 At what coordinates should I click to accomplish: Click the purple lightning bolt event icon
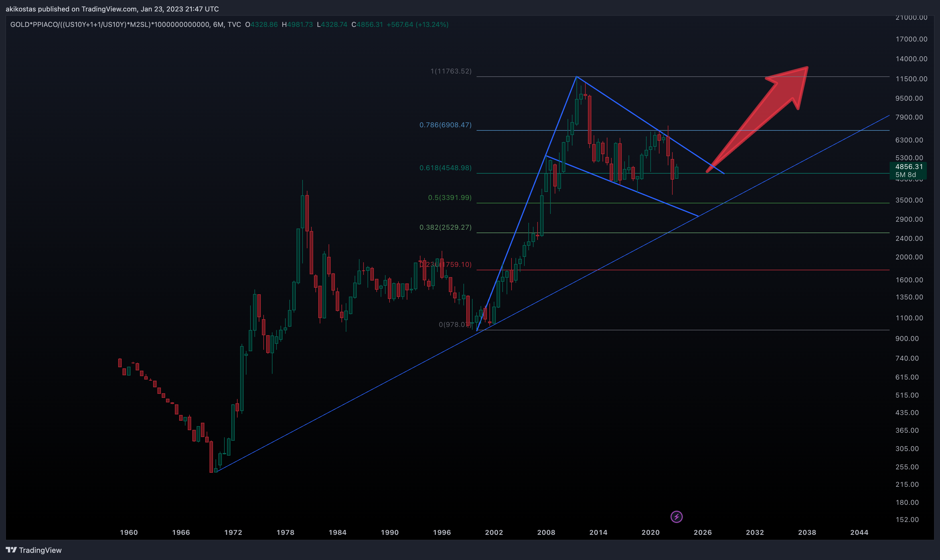676,517
